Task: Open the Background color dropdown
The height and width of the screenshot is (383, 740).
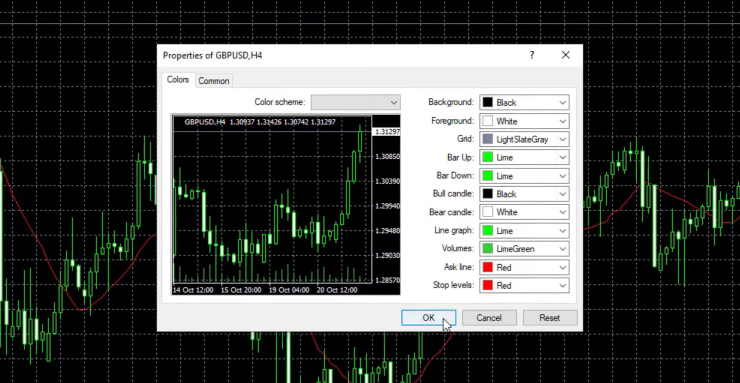Action: pyautogui.click(x=524, y=102)
